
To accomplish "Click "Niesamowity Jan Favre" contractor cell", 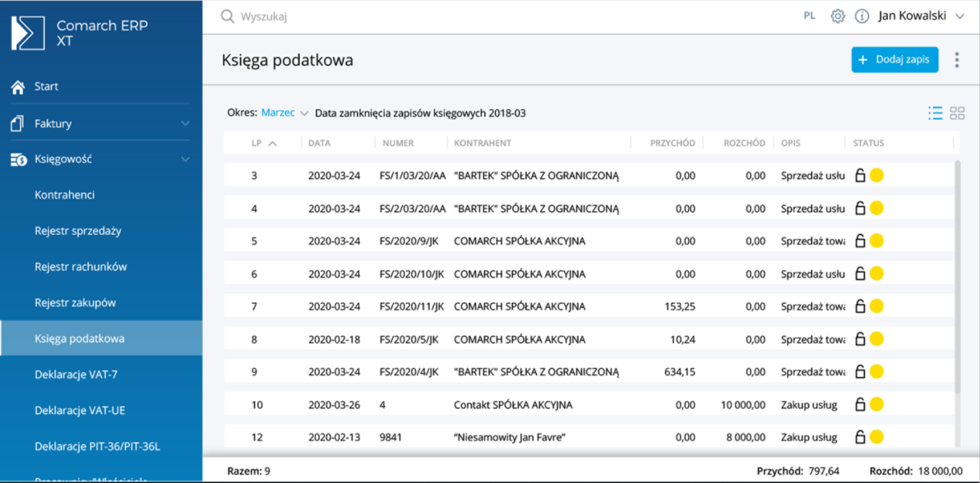I will pyautogui.click(x=510, y=437).
